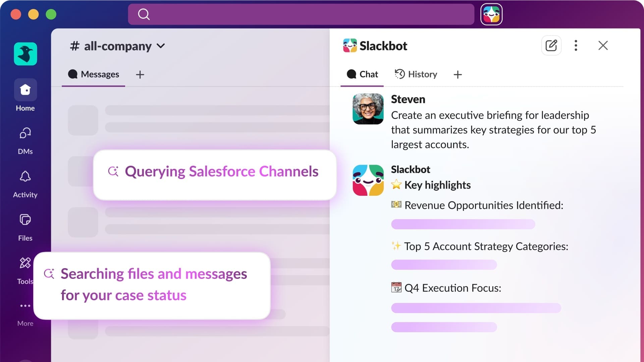Click the Revenue Opportunities progress bar
The image size is (644, 362).
point(463,224)
